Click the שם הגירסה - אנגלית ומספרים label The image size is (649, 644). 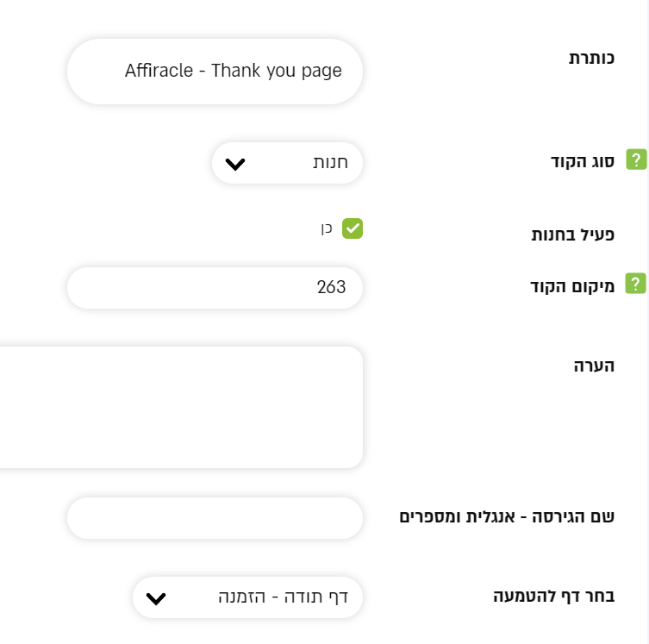tap(511, 517)
